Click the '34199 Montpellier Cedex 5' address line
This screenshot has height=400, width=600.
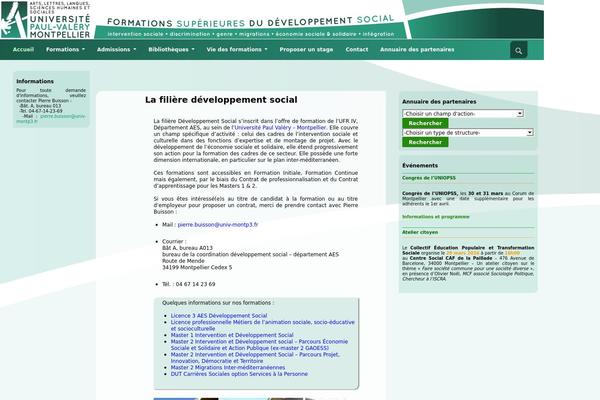197,268
